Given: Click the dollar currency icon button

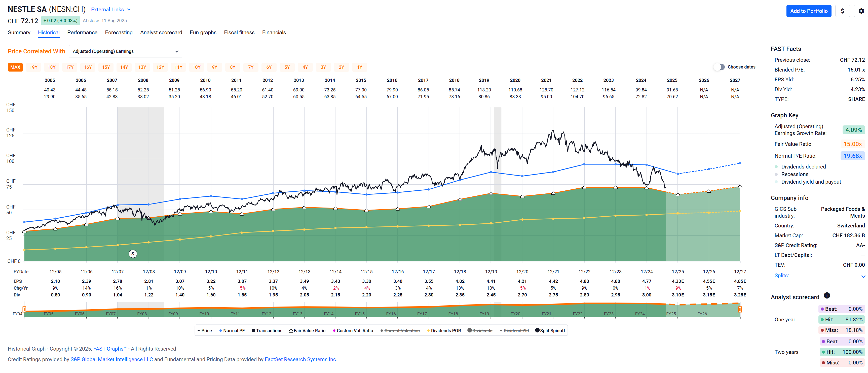Looking at the screenshot, I should (x=842, y=11).
